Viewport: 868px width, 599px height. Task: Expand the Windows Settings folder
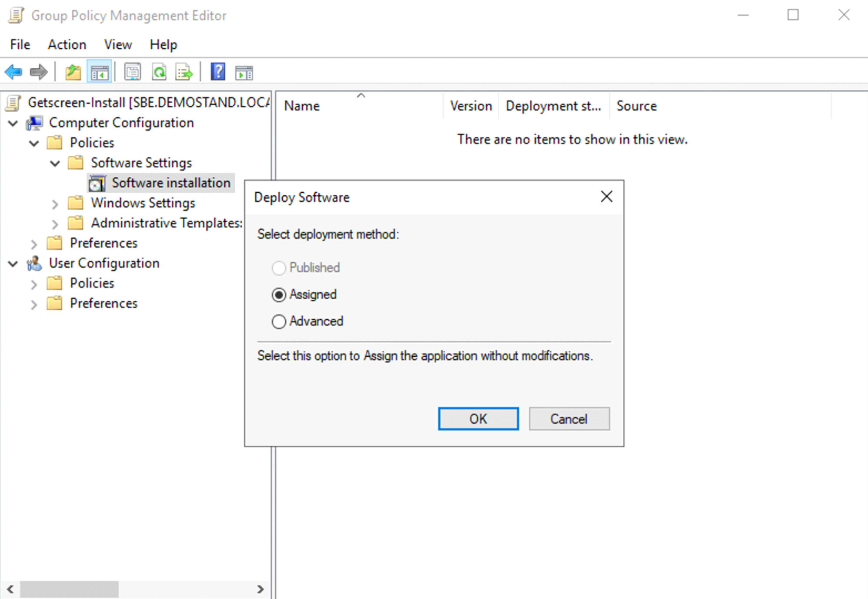pyautogui.click(x=55, y=204)
